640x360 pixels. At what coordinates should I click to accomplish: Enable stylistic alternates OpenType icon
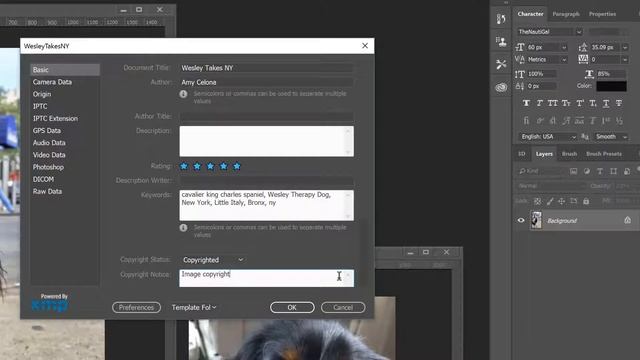tap(579, 120)
